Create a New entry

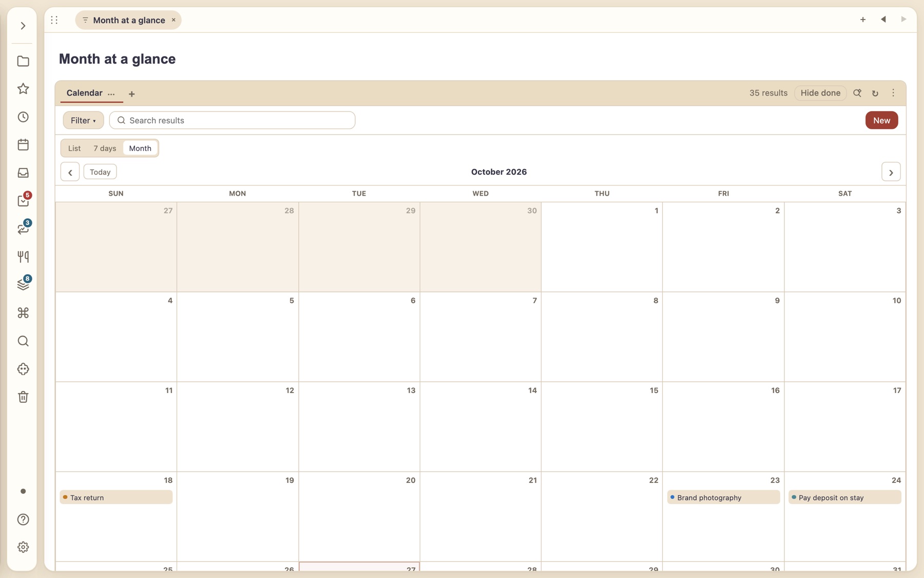(881, 120)
